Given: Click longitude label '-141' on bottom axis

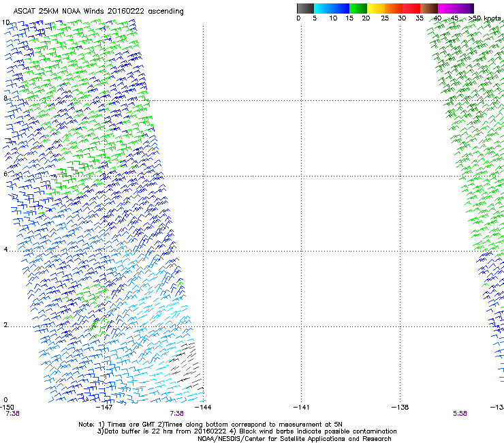Looking at the screenshot, I should pyautogui.click(x=301, y=408).
